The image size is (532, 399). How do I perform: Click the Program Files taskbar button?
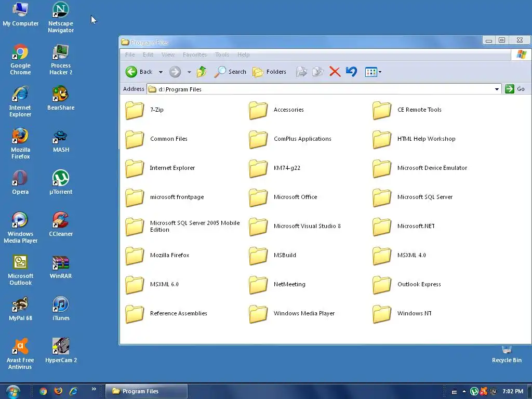(146, 391)
